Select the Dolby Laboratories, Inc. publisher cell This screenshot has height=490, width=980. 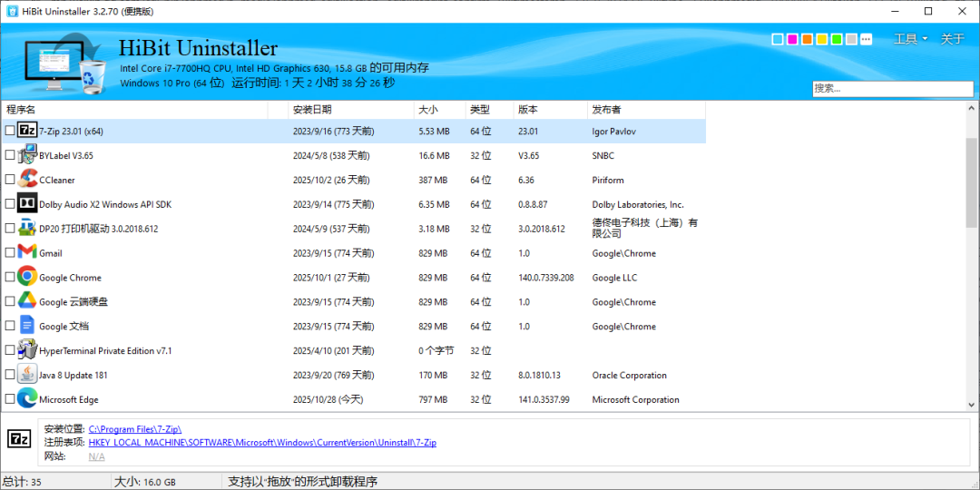638,204
